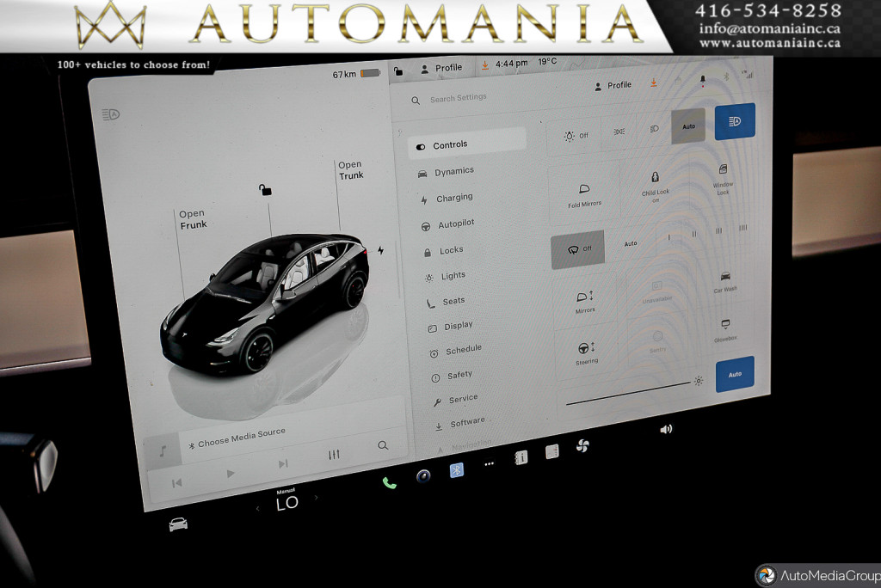Screen dimensions: 881x588
Task: Toggle the high beam headlights button
Action: [x=735, y=121]
